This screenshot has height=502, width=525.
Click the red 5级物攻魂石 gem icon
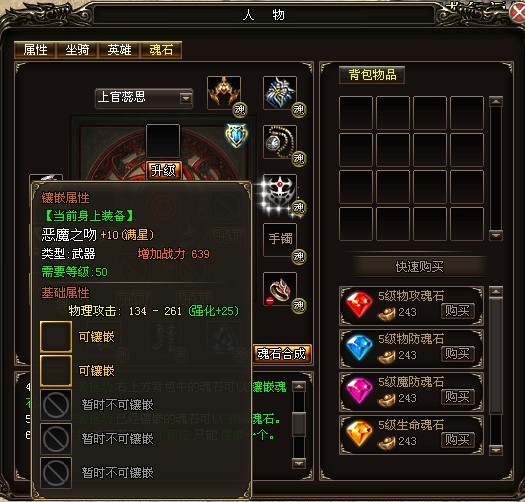pos(359,304)
